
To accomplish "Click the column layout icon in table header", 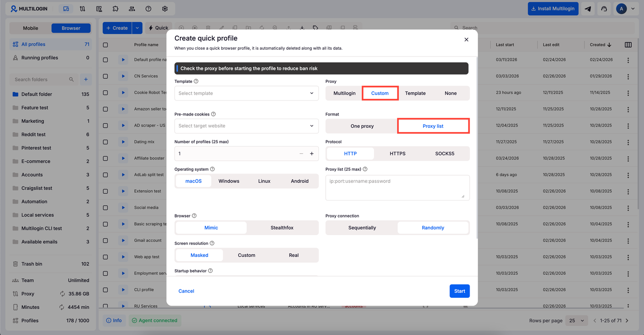I will pos(628,45).
